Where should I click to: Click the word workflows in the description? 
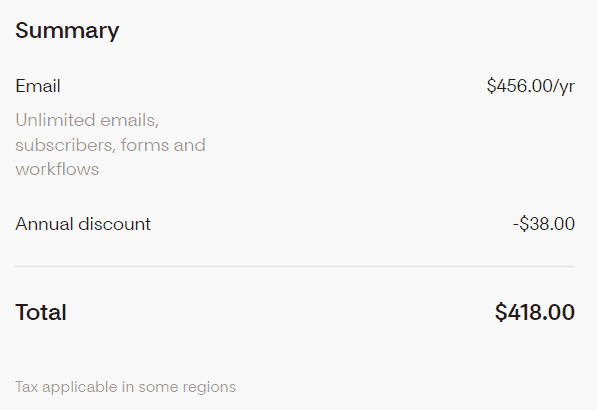pos(57,169)
